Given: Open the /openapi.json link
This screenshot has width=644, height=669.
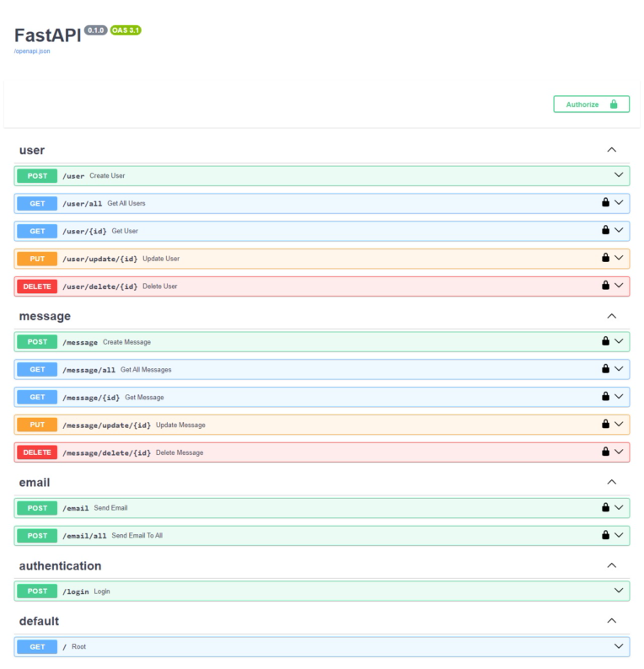Looking at the screenshot, I should click(x=32, y=51).
